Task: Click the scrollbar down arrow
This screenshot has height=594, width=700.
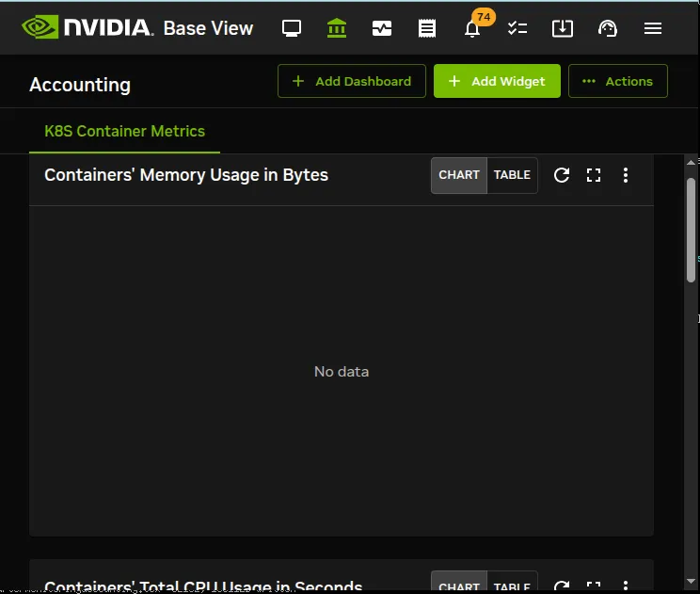Action: point(692,581)
